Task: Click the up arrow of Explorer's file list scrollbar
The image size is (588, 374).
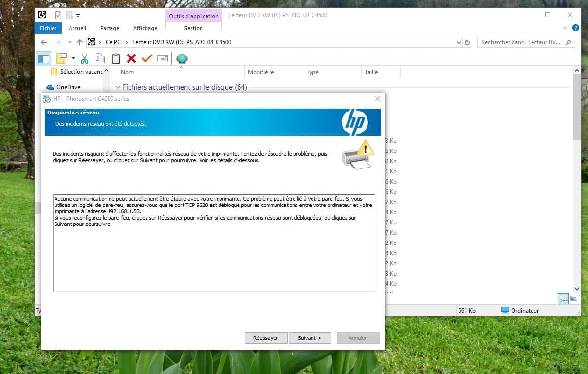Action: (x=577, y=71)
